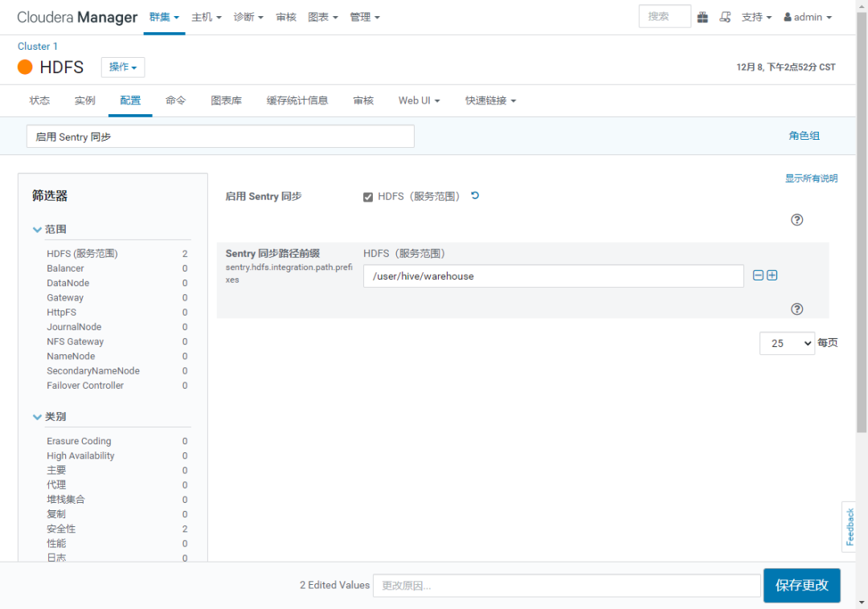Go to Cloudera Manager home logo
Viewport: 868px width, 609px height.
(x=77, y=17)
